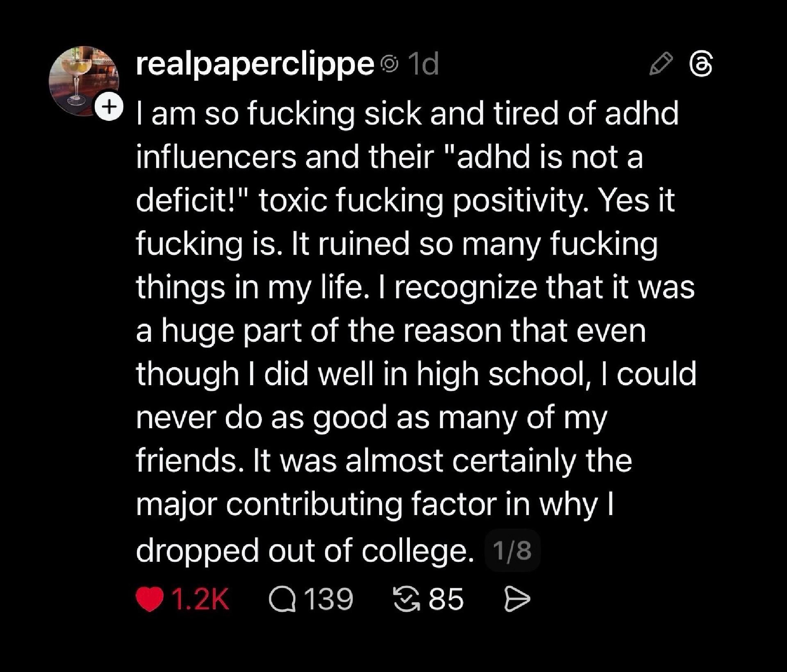The height and width of the screenshot is (672, 787).
Task: Share the post with the paper plane icon
Action: point(517,599)
